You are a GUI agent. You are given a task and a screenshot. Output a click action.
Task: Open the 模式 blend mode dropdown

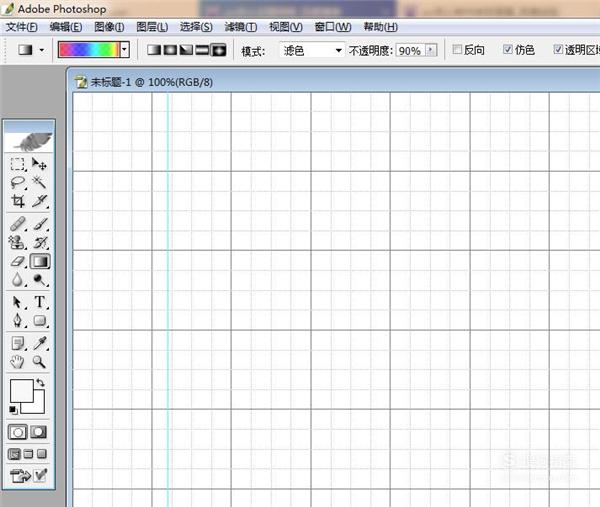311,49
